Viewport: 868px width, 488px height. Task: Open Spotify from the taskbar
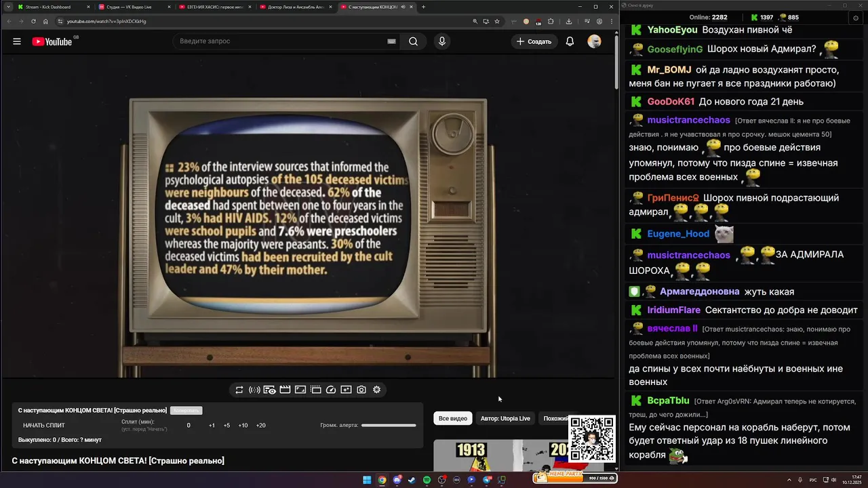tap(427, 480)
